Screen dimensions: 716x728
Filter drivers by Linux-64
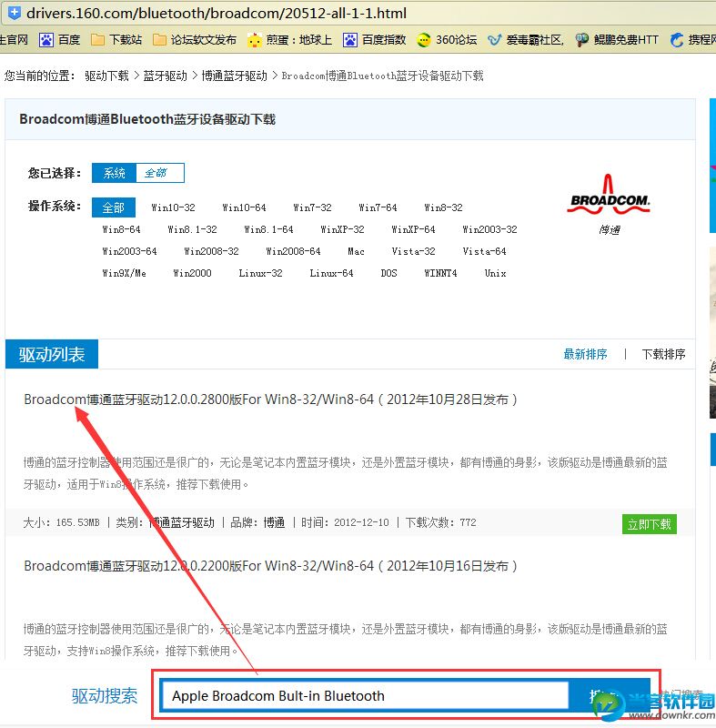tap(331, 273)
